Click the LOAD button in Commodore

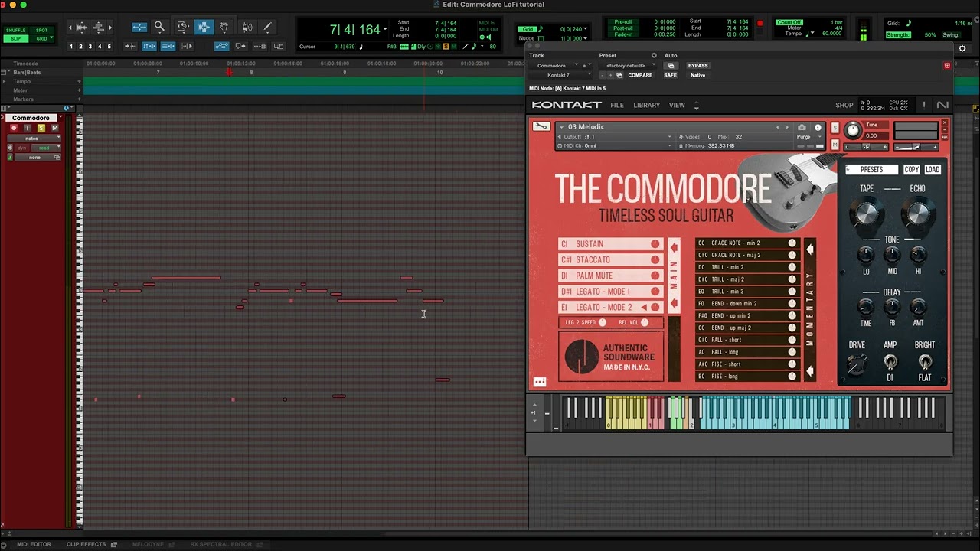pyautogui.click(x=933, y=170)
